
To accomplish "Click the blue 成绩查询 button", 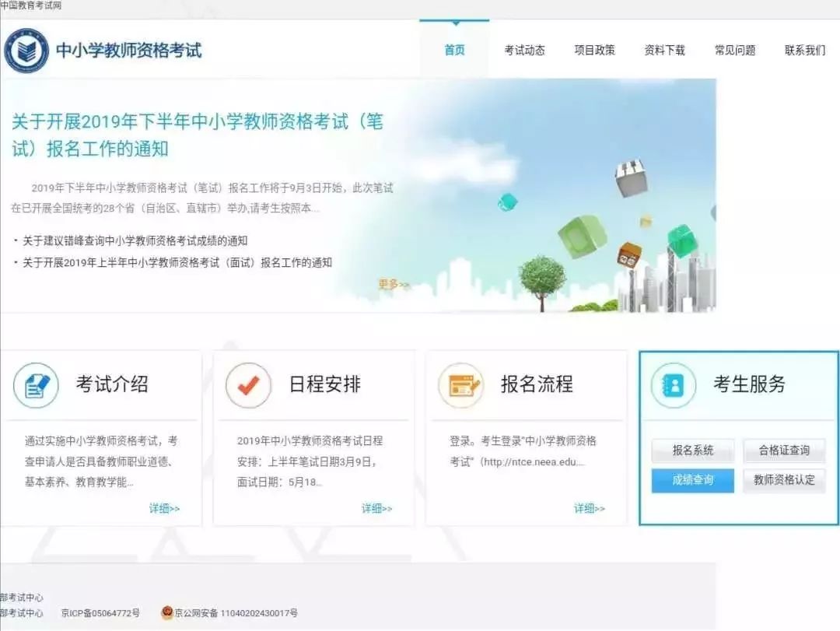I will tap(693, 480).
